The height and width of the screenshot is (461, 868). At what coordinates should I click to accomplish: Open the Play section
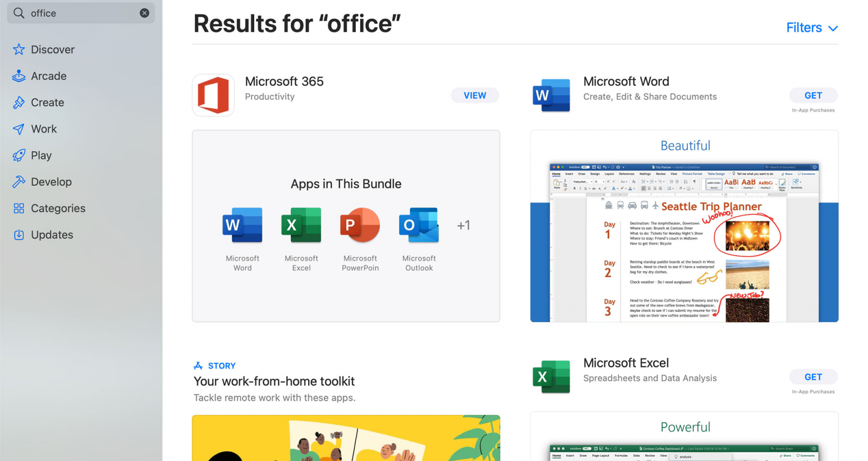(x=41, y=156)
